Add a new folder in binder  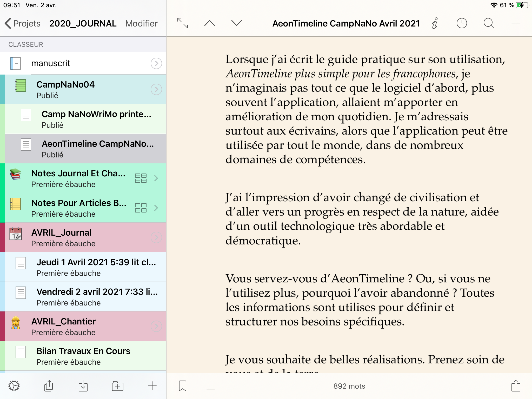(118, 386)
